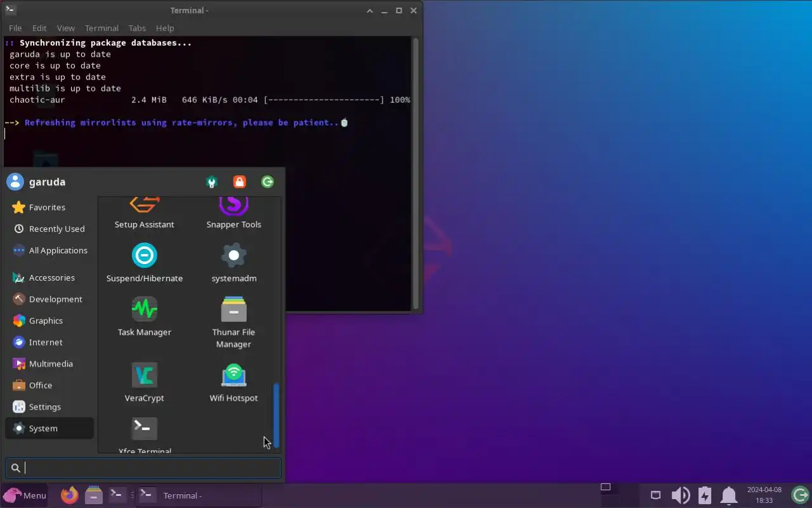The height and width of the screenshot is (508, 812).
Task: Open the File menu in Terminal
Action: [15, 28]
